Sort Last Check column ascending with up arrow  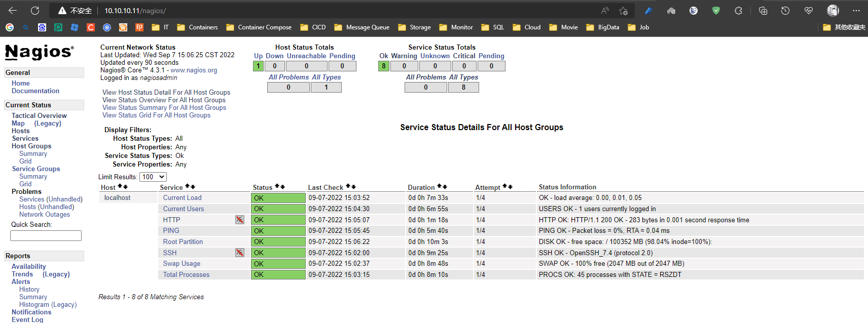click(x=348, y=187)
